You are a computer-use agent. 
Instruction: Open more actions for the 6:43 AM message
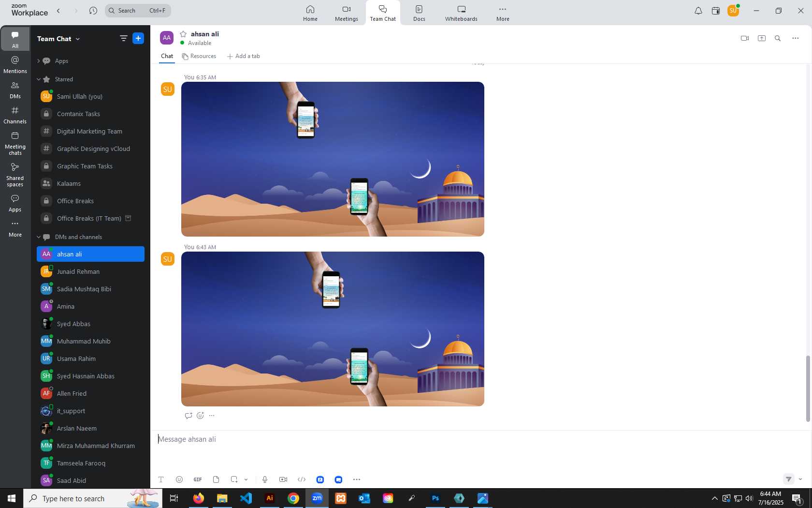point(212,415)
